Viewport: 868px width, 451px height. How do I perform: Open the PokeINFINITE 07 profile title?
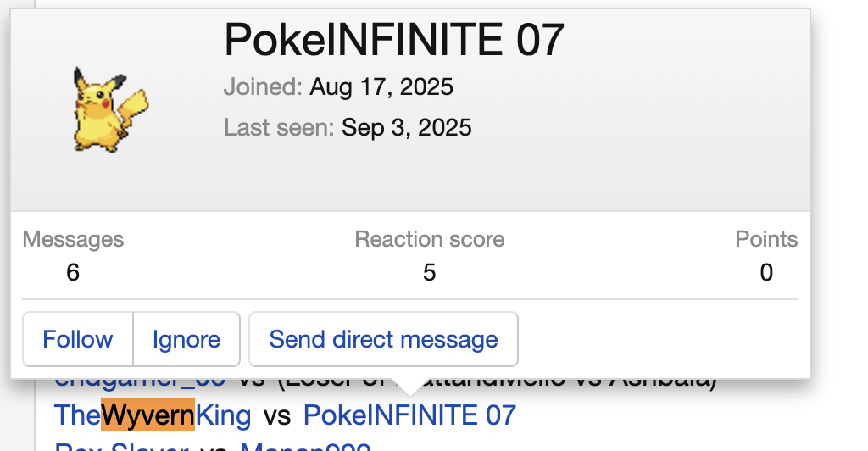coord(393,39)
